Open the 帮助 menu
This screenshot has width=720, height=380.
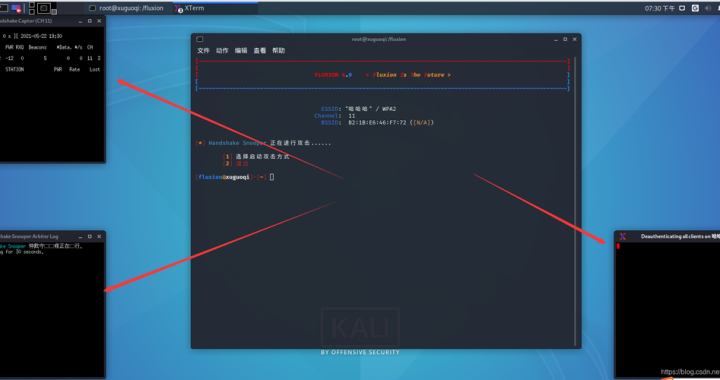(x=278, y=50)
